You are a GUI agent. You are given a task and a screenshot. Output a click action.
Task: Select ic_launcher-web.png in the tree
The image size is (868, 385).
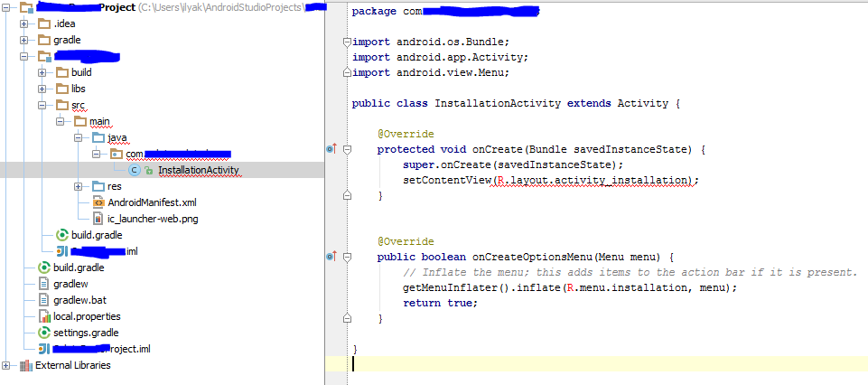(x=153, y=219)
